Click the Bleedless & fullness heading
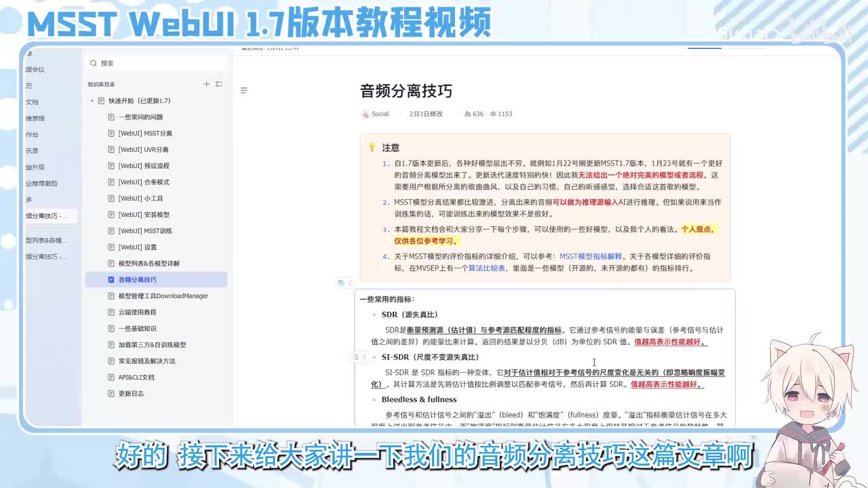The image size is (868, 488). click(x=419, y=399)
